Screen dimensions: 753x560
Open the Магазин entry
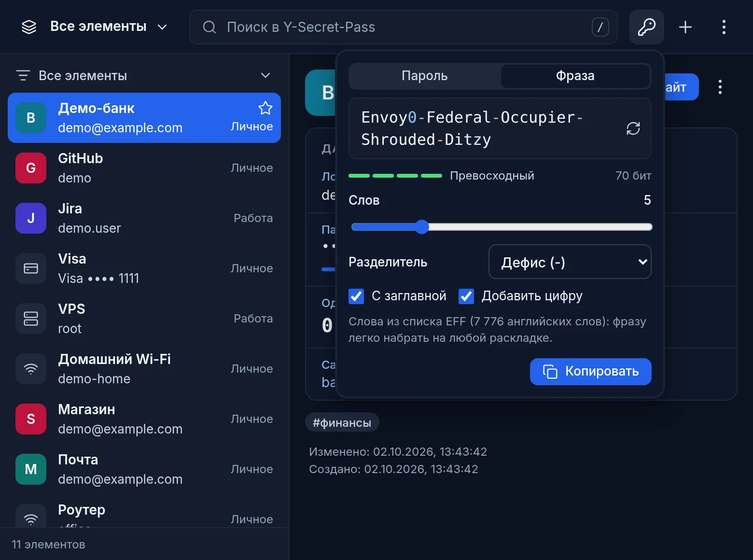pyautogui.click(x=144, y=419)
